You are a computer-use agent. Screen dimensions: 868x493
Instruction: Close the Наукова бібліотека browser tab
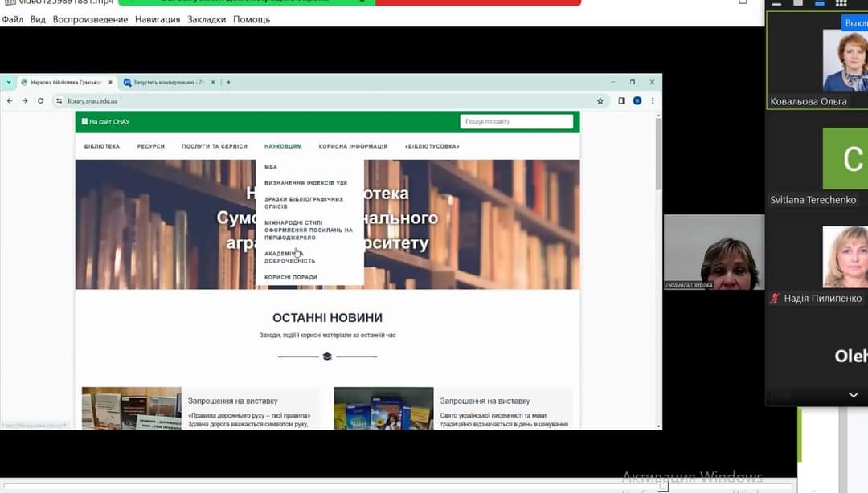(x=110, y=82)
